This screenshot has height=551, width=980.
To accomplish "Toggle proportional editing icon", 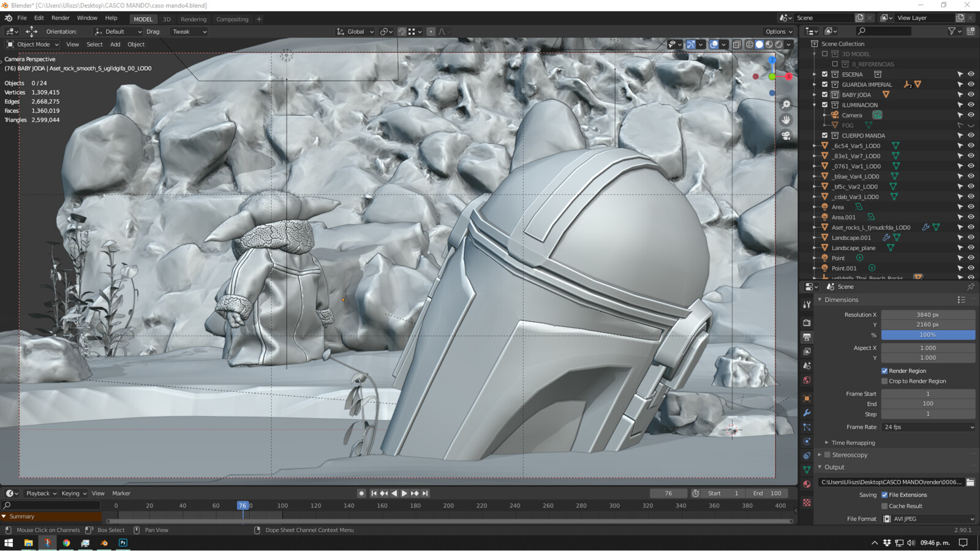I will [431, 32].
